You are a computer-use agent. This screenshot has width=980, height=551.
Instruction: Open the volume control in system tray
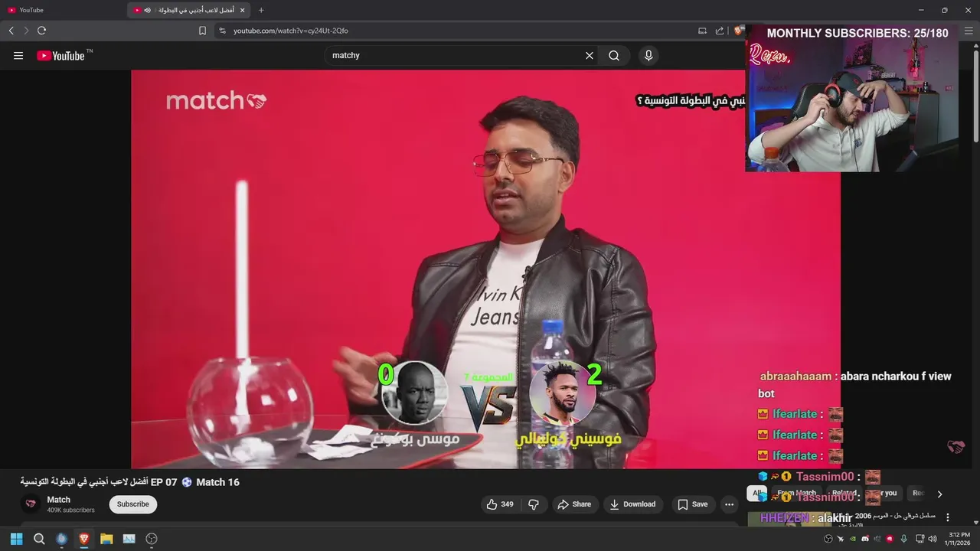pos(932,539)
